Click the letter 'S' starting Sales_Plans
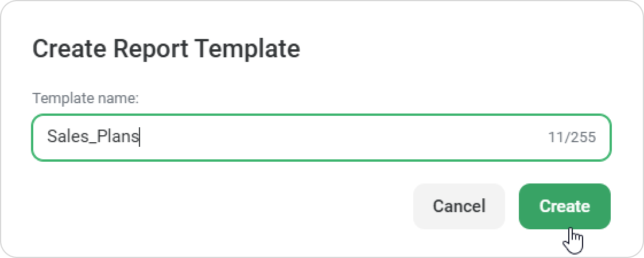 [x=51, y=136]
